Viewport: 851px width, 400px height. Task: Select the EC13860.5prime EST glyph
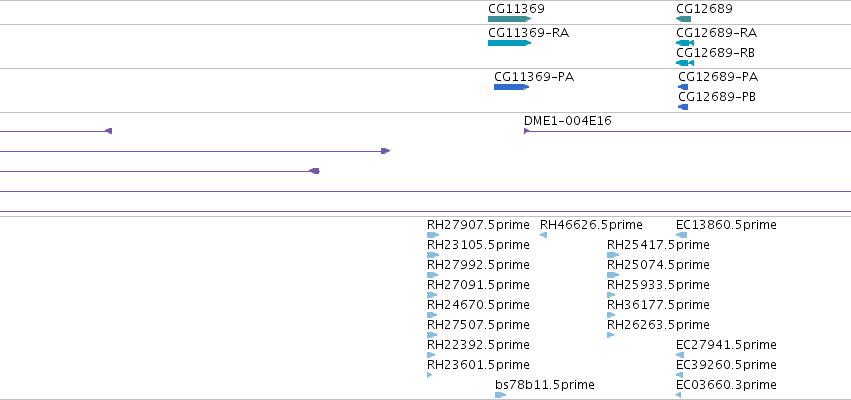pyautogui.click(x=682, y=235)
